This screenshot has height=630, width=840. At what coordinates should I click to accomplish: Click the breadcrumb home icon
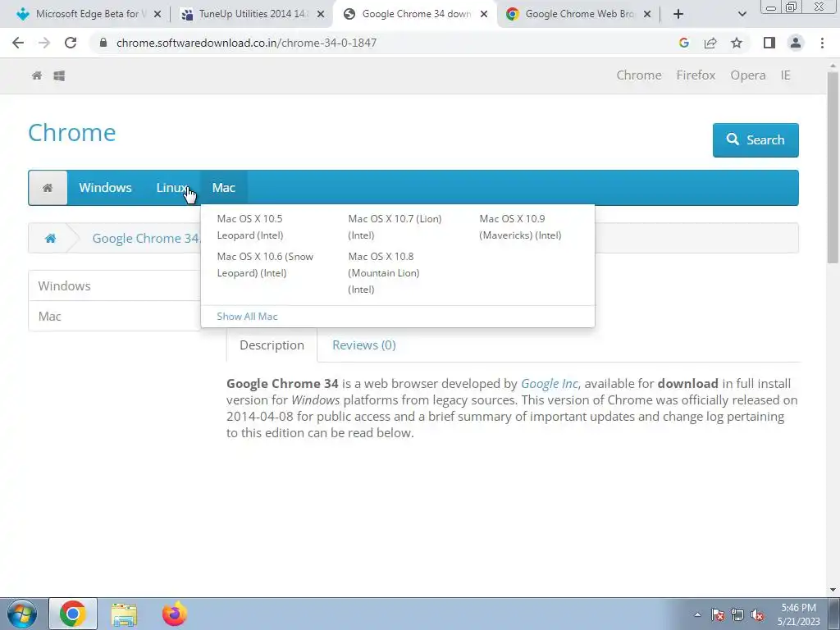click(x=50, y=238)
